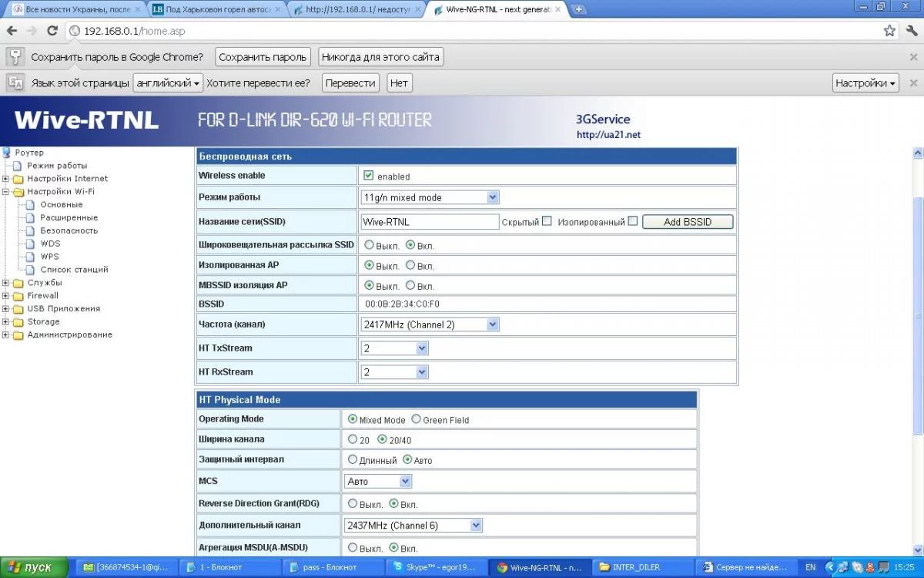Set MBSSID изоляция AP to Вкл.

click(x=410, y=285)
